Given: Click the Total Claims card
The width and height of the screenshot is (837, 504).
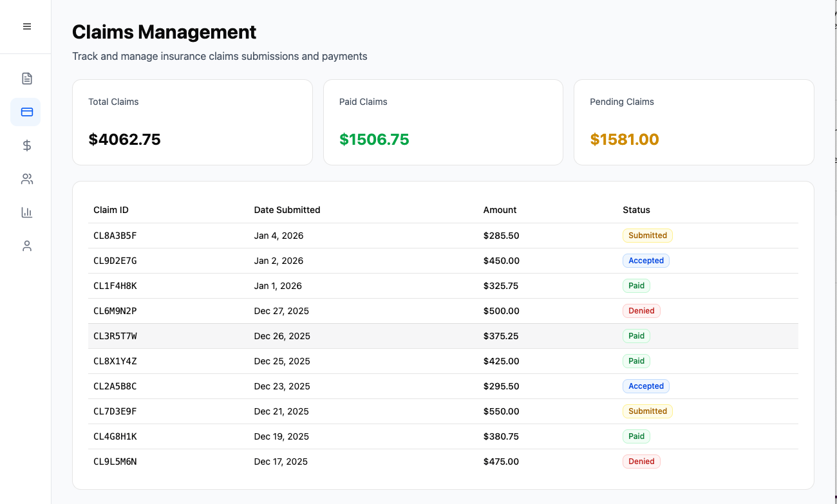Looking at the screenshot, I should pyautogui.click(x=193, y=122).
